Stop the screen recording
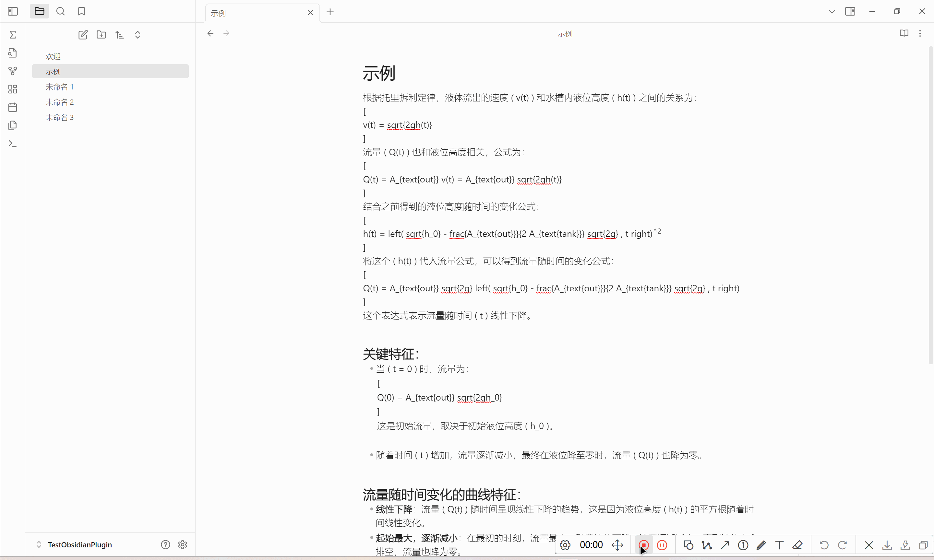 click(x=644, y=545)
